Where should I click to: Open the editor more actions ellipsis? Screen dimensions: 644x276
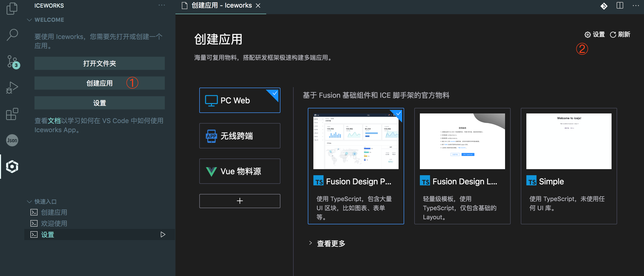coord(636,6)
